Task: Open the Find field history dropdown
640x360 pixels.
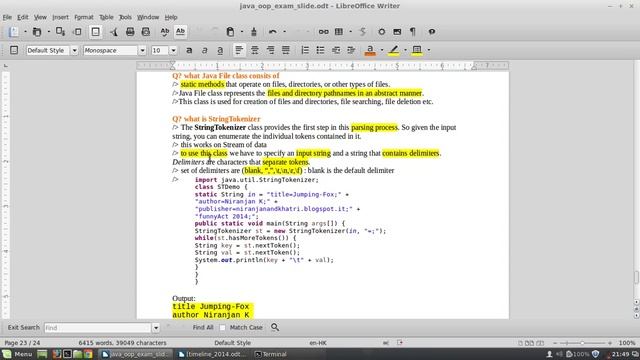Action: [156, 327]
